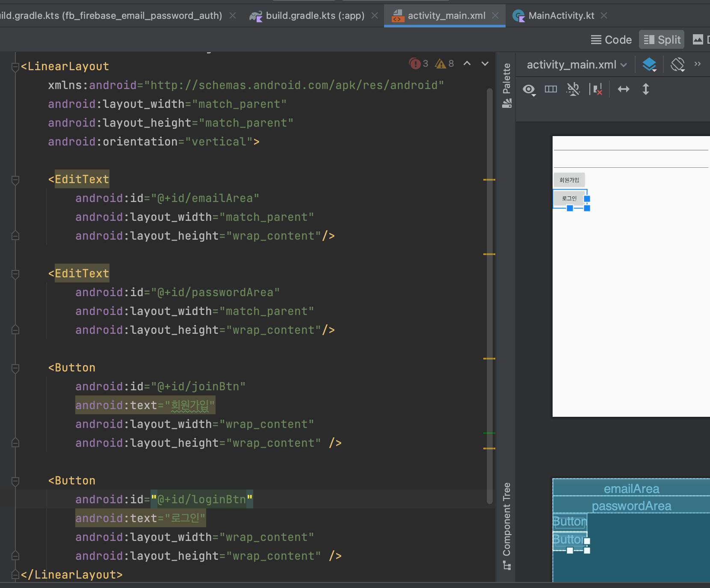Viewport: 710px width, 588px height.
Task: Close the activity_main.xml tab
Action: click(x=495, y=15)
